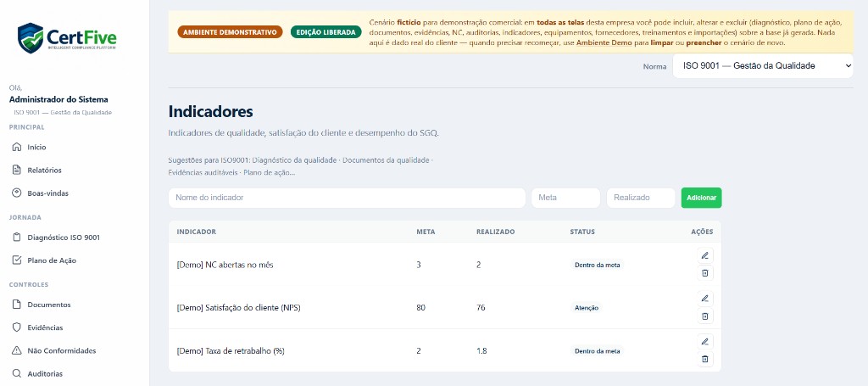868x386 pixels.
Task: Delete the NC abertas no mês indicator
Action: point(704,272)
